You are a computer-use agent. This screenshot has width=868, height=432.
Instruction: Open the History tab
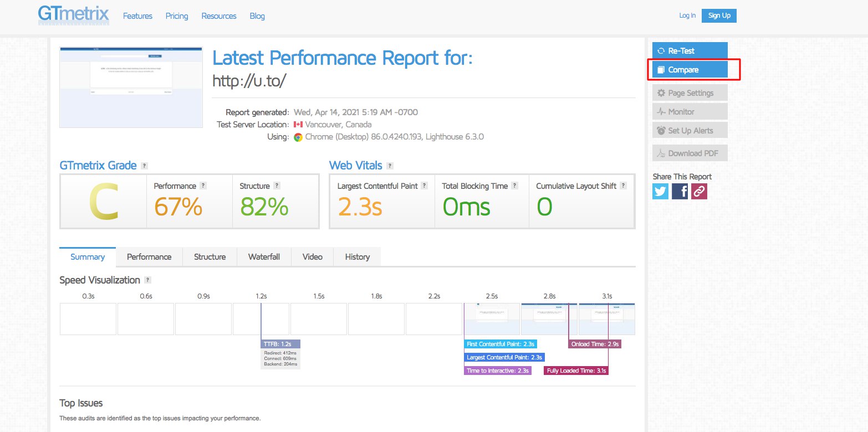(x=357, y=257)
